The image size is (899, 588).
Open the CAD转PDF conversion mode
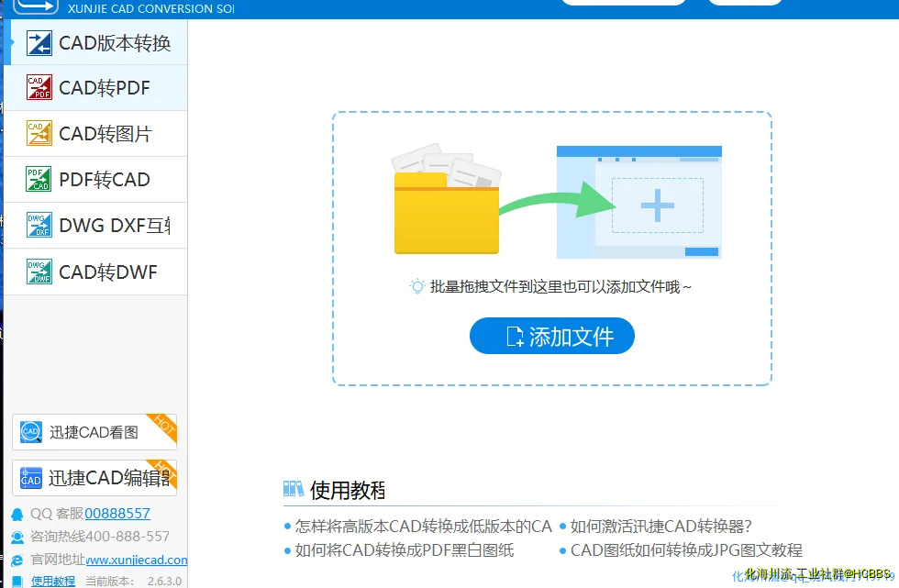click(95, 88)
